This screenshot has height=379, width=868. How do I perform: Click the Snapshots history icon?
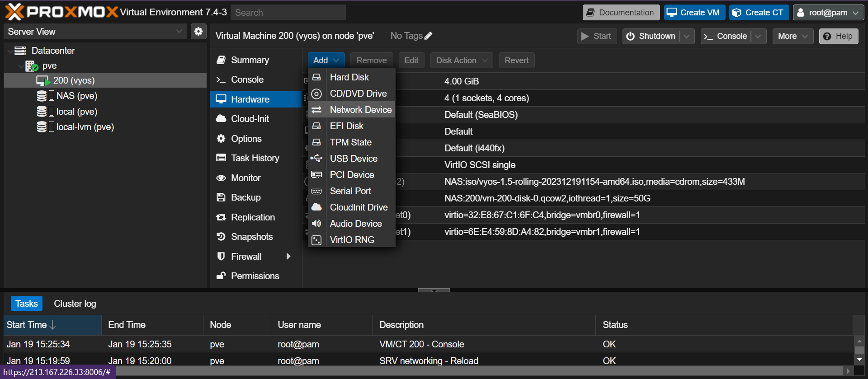click(221, 236)
